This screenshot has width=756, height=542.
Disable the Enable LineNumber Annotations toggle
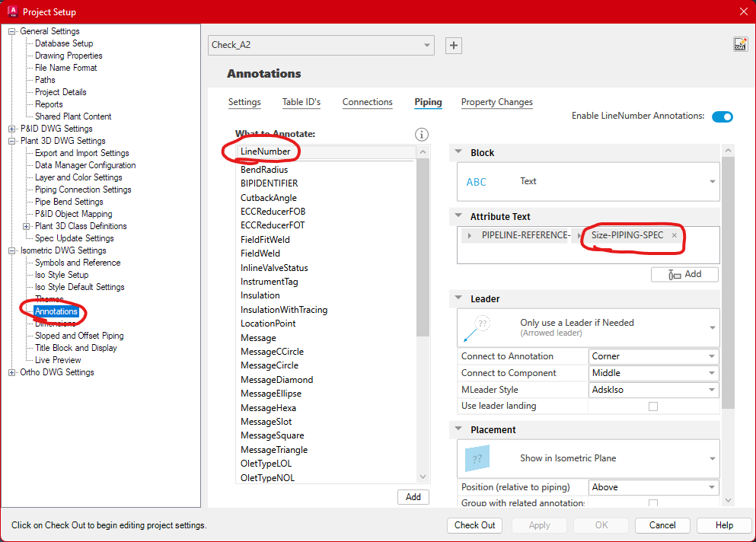722,117
